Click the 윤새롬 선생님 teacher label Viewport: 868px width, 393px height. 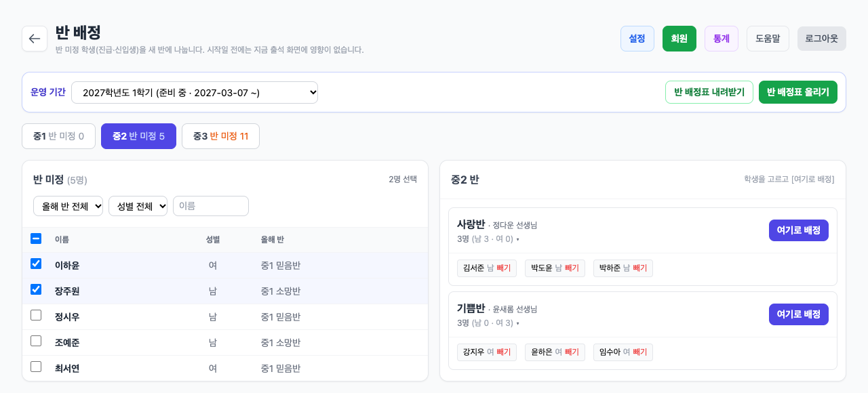tap(515, 309)
